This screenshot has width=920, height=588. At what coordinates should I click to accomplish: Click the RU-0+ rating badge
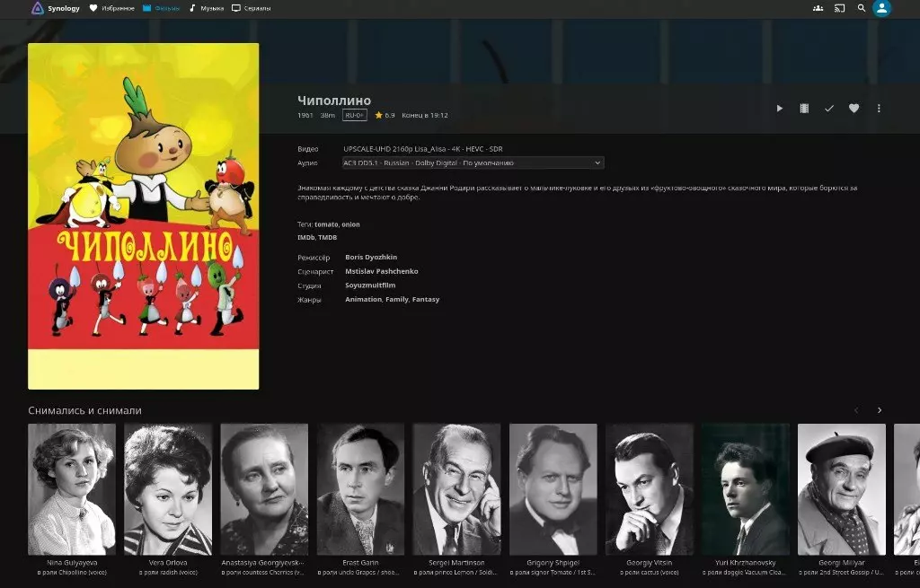click(354, 116)
